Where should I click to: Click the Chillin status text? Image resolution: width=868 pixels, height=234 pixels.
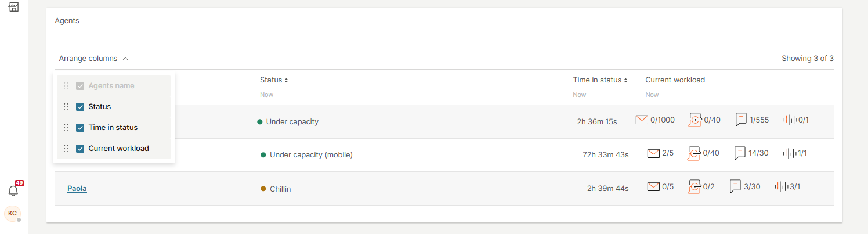coord(280,189)
